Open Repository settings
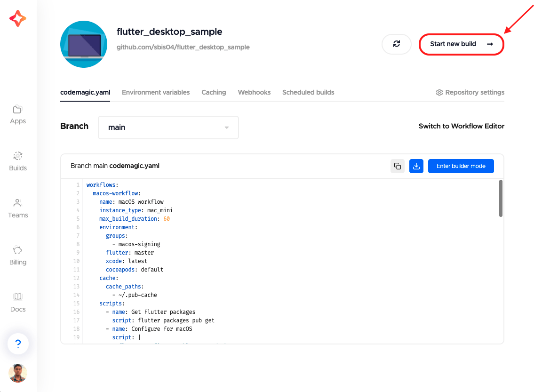The height and width of the screenshot is (392, 550). pyautogui.click(x=470, y=92)
